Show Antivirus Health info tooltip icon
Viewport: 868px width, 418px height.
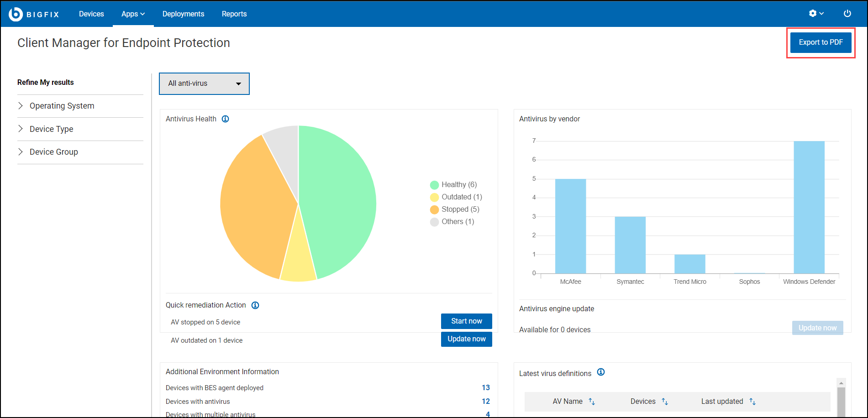pos(225,119)
